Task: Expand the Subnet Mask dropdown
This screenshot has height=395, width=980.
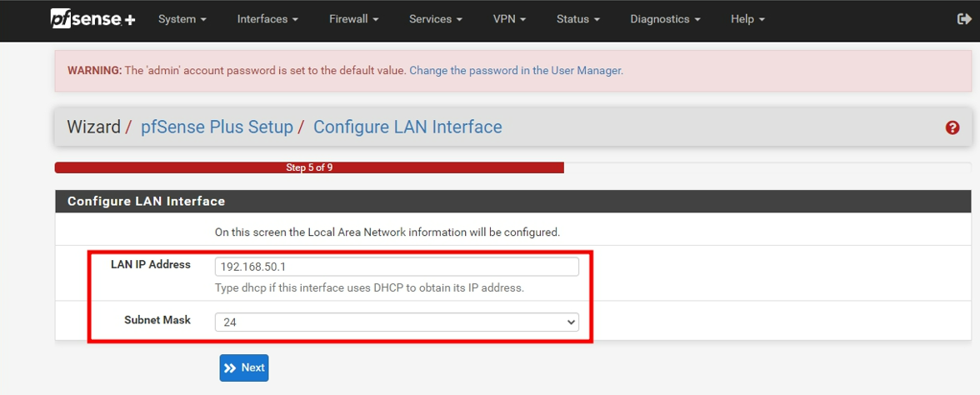Action: click(x=397, y=322)
